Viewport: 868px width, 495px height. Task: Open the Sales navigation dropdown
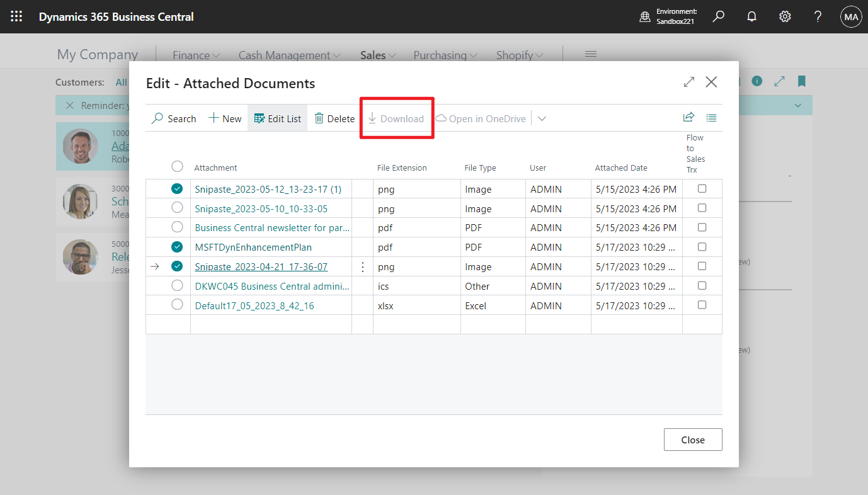pyautogui.click(x=376, y=55)
